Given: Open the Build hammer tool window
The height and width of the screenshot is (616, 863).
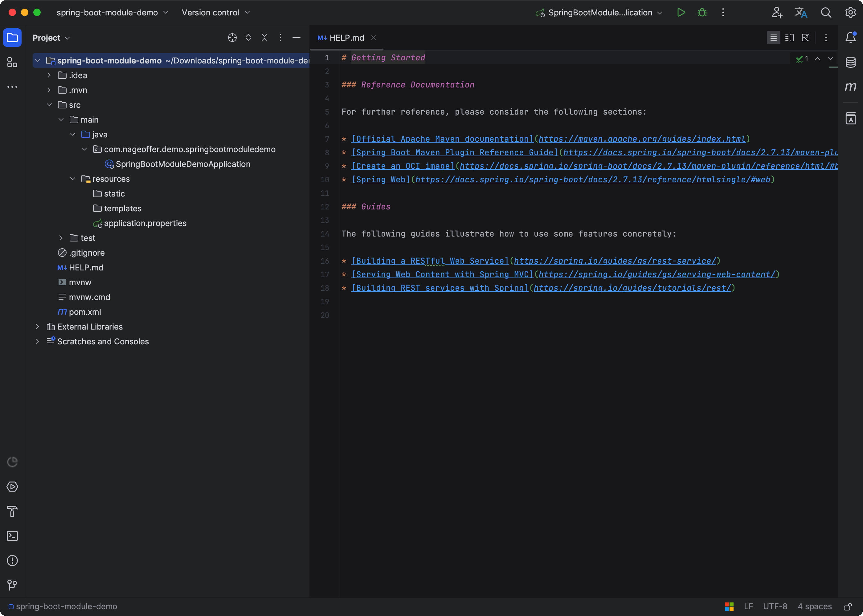Looking at the screenshot, I should coord(12,511).
